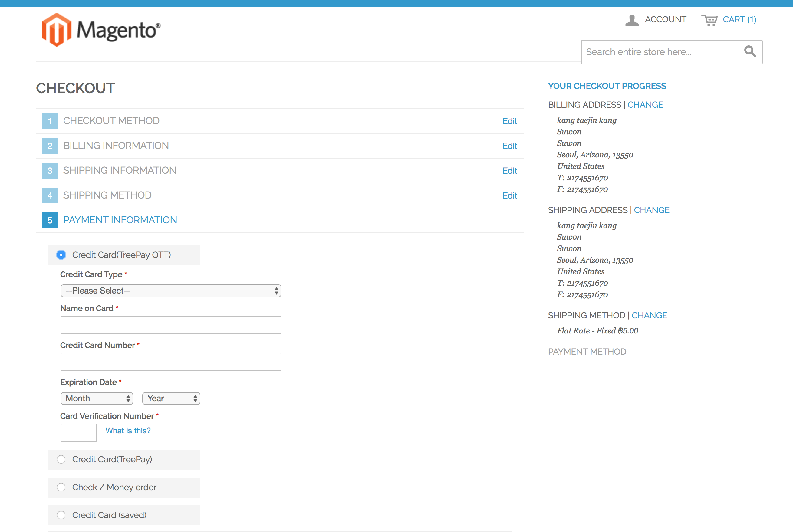Viewport: 793px width, 532px height.
Task: Click step 2 number badge
Action: [x=50, y=146]
